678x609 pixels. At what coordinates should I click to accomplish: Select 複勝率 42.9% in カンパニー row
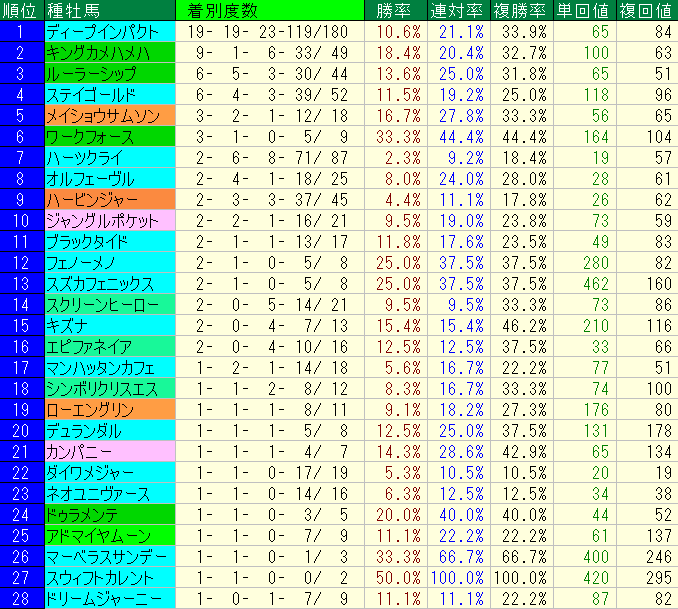(524, 452)
